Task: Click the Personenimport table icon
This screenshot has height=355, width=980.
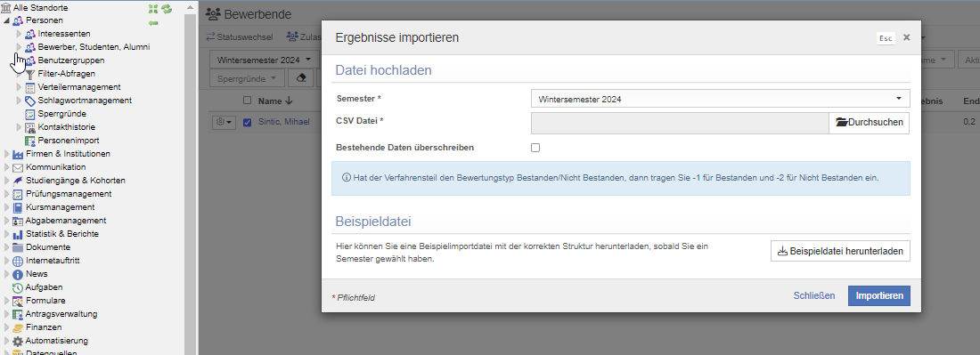Action: (30, 141)
